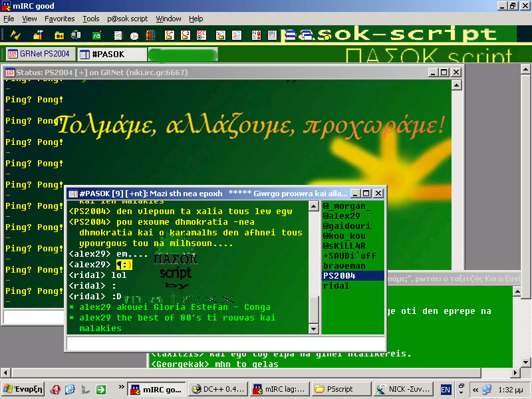Click the EN language indicator

point(446,390)
